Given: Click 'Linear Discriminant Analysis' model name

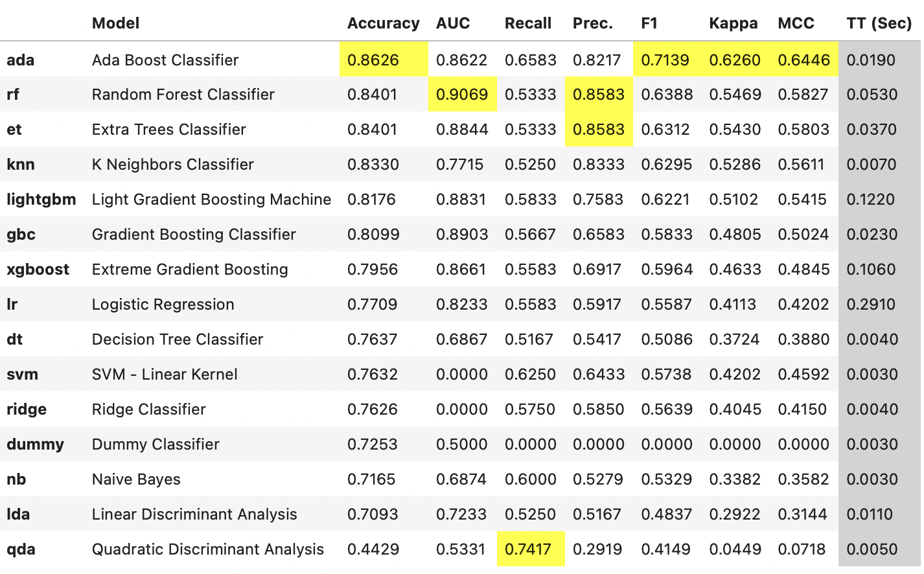Looking at the screenshot, I should [194, 514].
